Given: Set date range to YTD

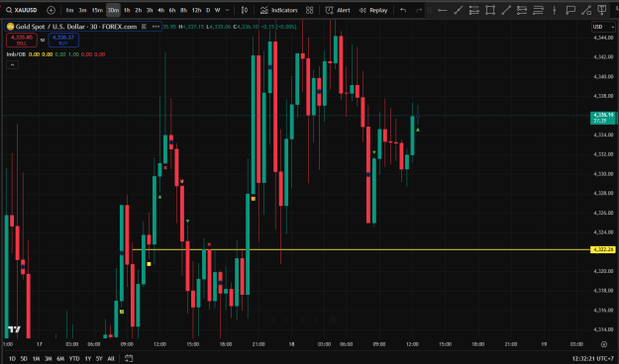Looking at the screenshot, I should [x=74, y=358].
